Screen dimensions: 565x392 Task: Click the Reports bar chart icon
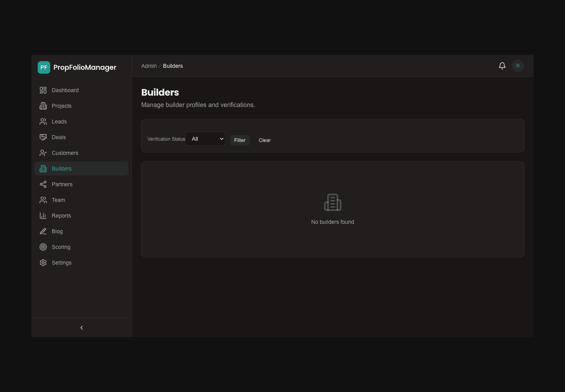(43, 216)
